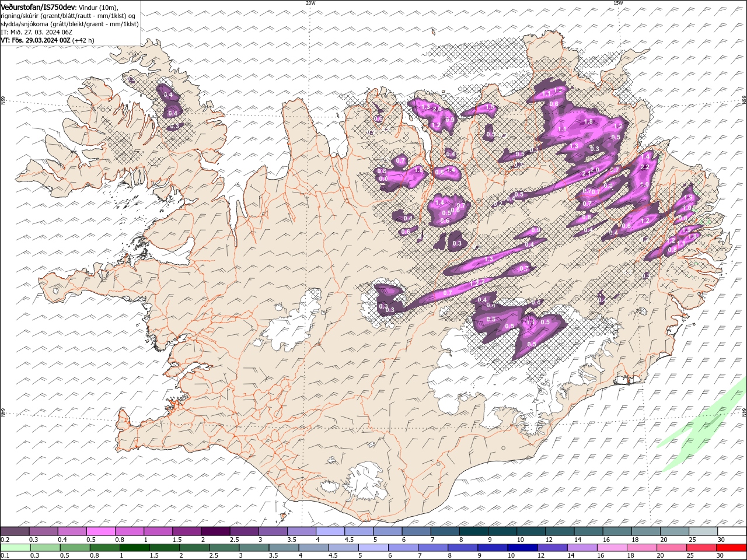Click the 15W longitude label
The image size is (747, 560).
(618, 3)
